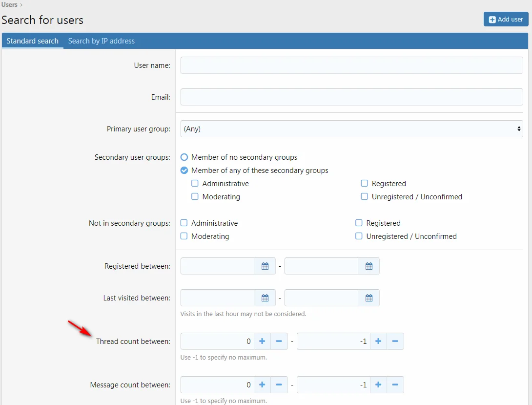Click the User name input field
Image resolution: width=532 pixels, height=405 pixels.
coord(351,65)
